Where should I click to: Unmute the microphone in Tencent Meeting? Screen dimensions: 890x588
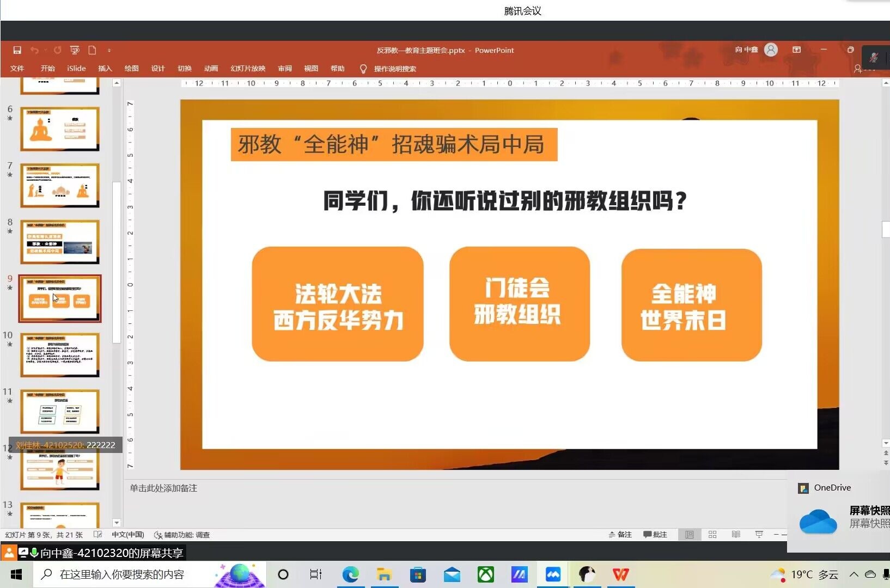tap(874, 58)
